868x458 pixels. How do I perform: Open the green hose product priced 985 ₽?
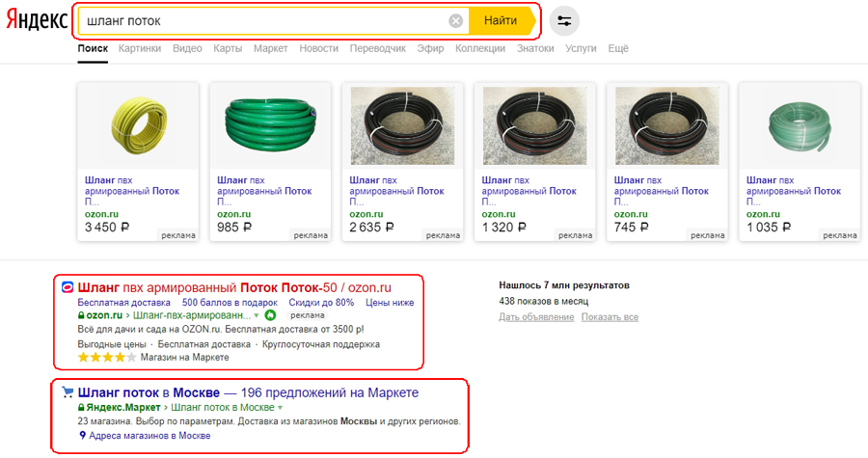271,162
